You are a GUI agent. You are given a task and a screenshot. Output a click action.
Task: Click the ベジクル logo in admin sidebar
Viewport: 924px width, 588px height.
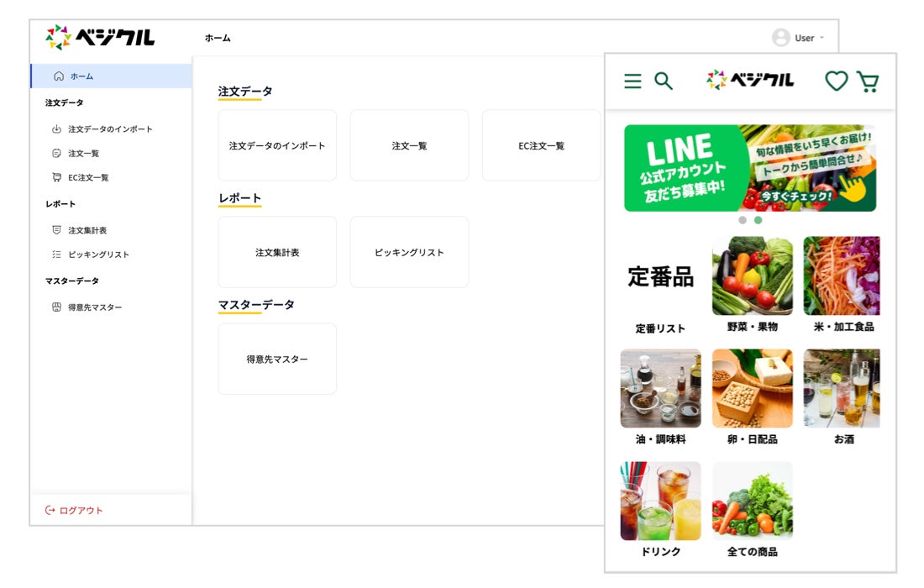(100, 37)
